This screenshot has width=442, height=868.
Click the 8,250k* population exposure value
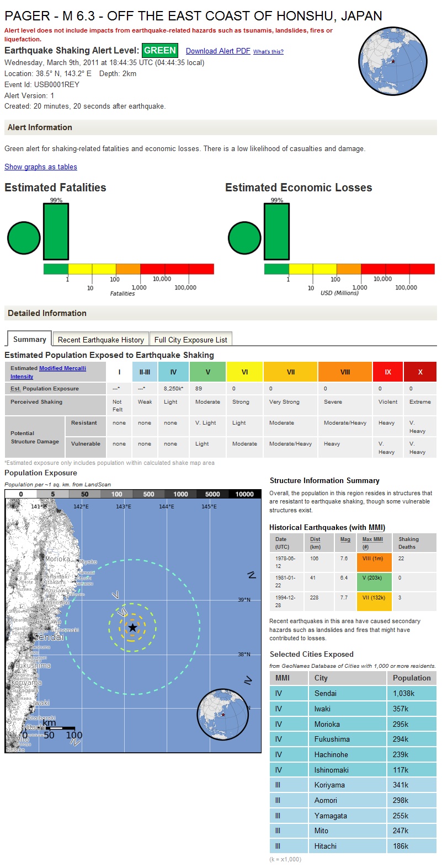coord(173,388)
